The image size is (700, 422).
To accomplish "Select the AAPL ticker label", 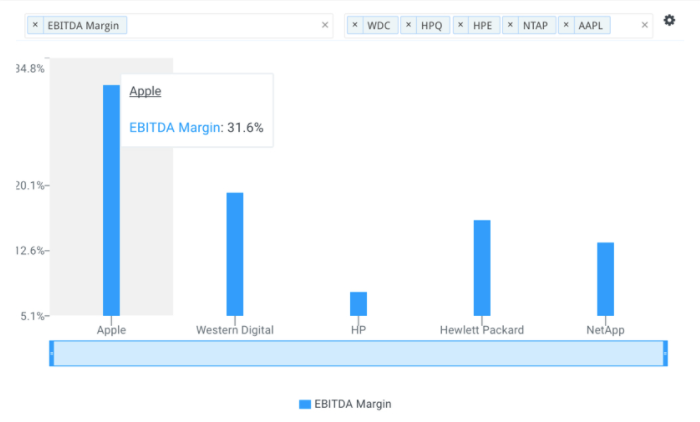I will coord(591,25).
